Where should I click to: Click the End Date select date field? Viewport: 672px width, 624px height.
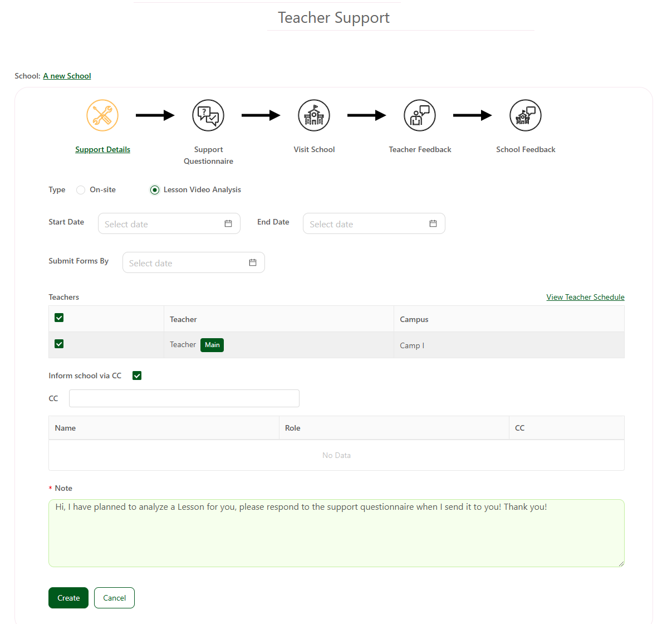pyautogui.click(x=374, y=223)
